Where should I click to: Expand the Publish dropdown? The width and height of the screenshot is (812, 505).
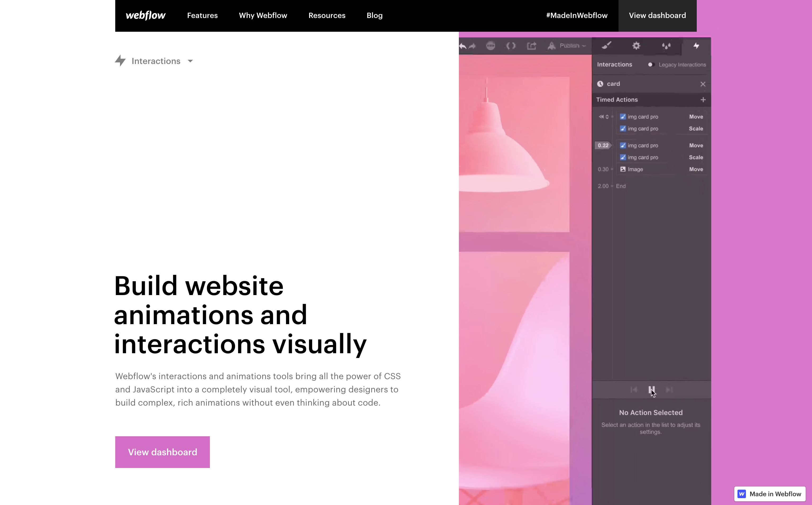coord(584,46)
